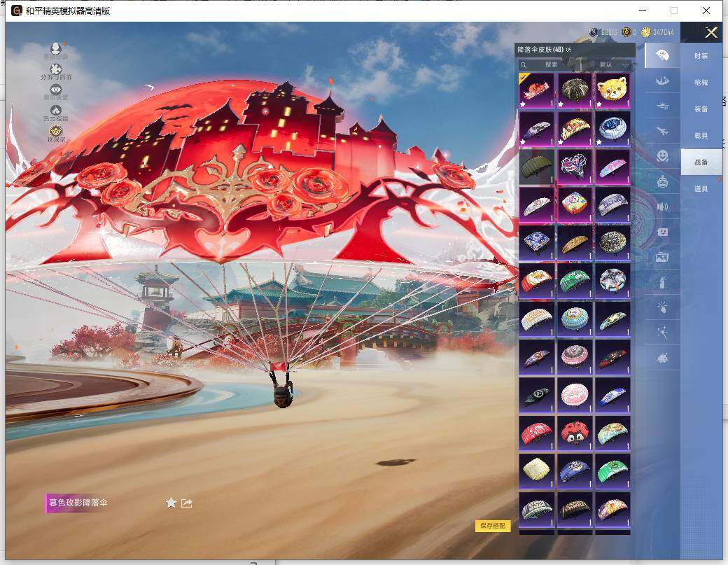Screen dimensions: 728x565
Task: Open the 热力稽端 flame icon
Action: click(x=56, y=111)
